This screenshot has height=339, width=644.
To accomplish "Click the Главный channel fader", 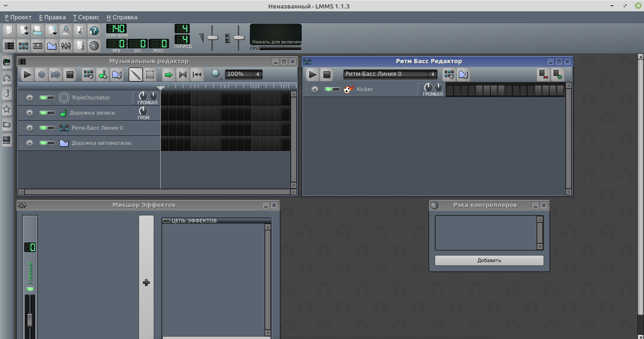I will (x=30, y=320).
